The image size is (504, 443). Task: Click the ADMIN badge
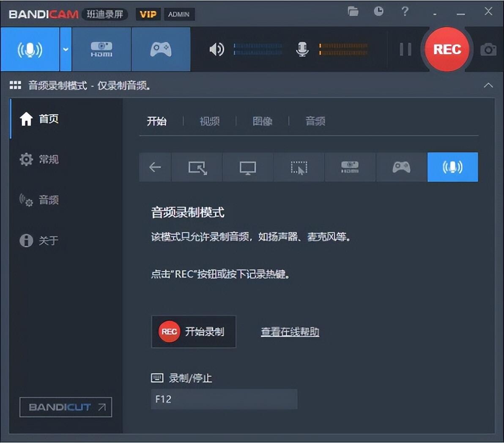[x=179, y=14]
